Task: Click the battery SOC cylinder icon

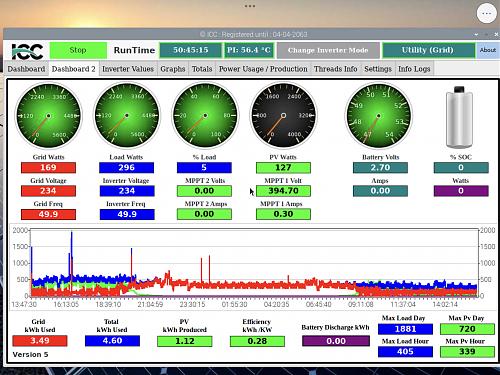Action: click(x=459, y=117)
